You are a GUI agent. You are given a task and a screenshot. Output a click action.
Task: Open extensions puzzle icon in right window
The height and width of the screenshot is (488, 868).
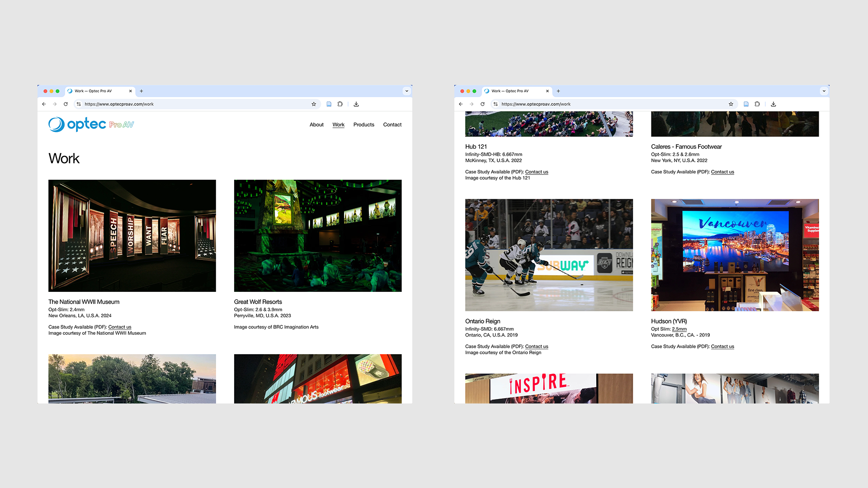coord(757,104)
